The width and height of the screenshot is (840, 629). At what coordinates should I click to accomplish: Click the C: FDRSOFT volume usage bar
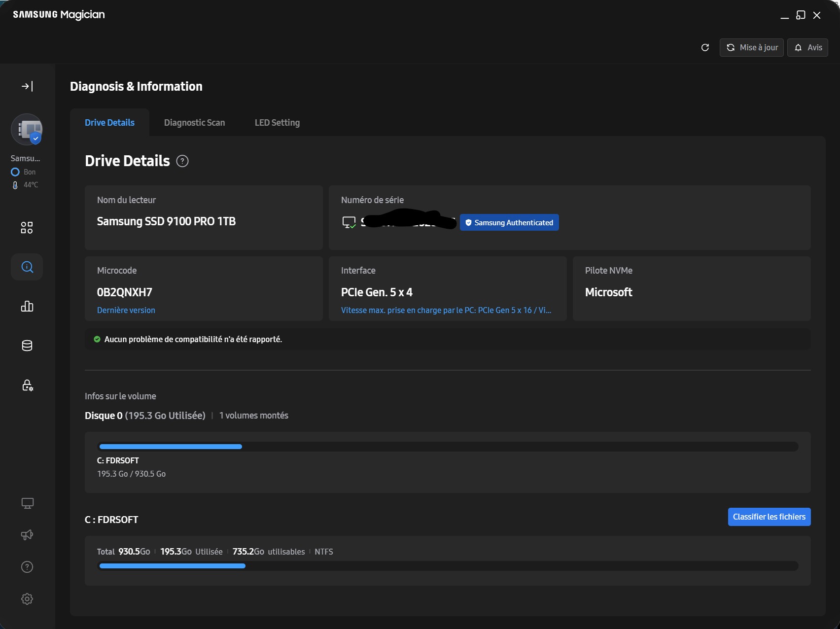tap(448, 447)
